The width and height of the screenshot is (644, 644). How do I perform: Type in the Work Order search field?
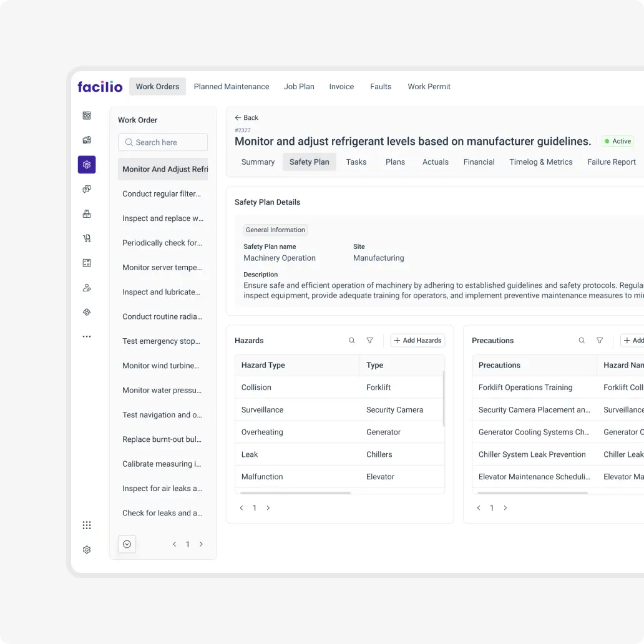pyautogui.click(x=162, y=142)
